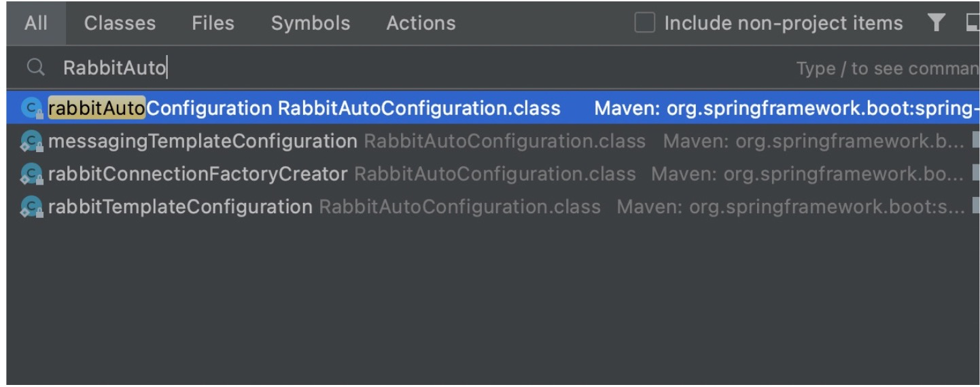Click icon beside rabbitTemplateConfiguration
This screenshot has width=980, height=387.
coord(32,206)
